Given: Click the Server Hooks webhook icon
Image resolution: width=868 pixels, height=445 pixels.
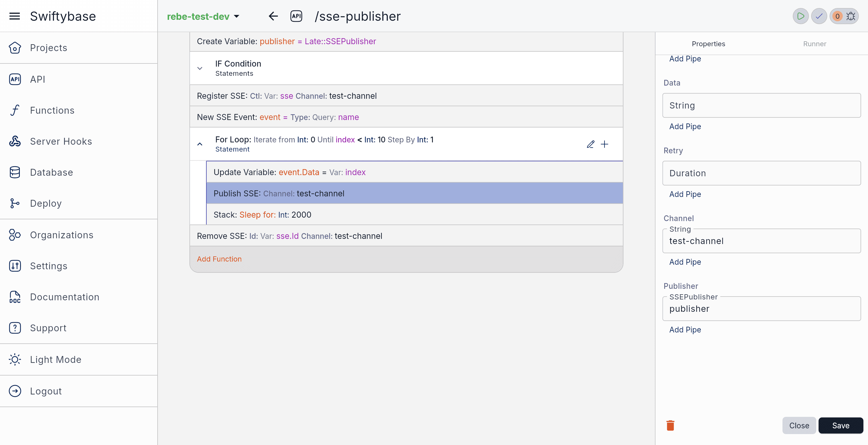Looking at the screenshot, I should [15, 141].
